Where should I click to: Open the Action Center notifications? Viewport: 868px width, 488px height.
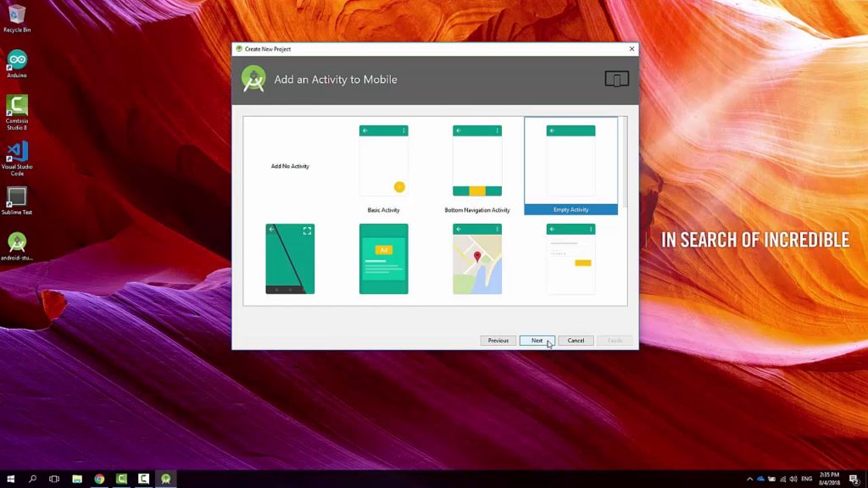(854, 480)
